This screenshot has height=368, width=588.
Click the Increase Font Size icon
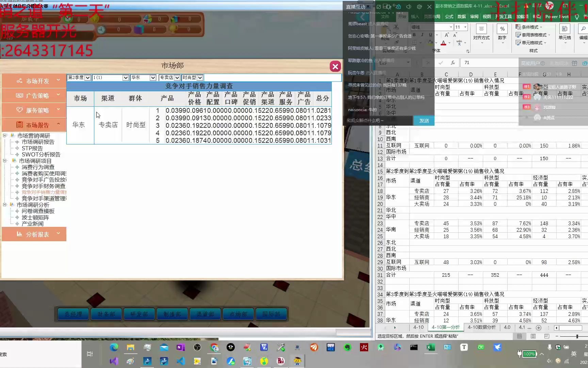pyautogui.click(x=447, y=35)
